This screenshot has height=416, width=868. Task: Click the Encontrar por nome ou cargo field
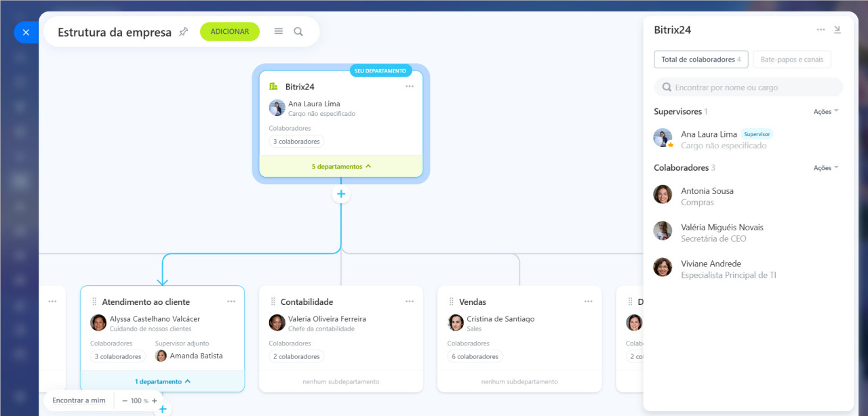749,87
